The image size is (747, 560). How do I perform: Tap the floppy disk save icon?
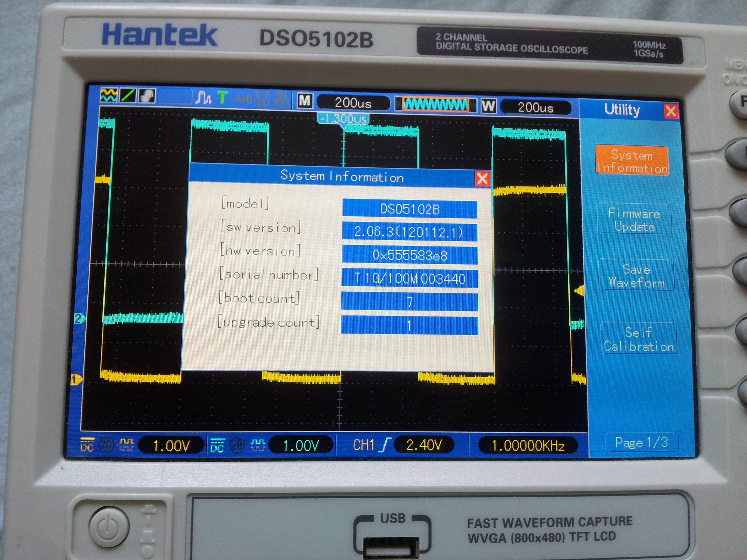(x=261, y=100)
